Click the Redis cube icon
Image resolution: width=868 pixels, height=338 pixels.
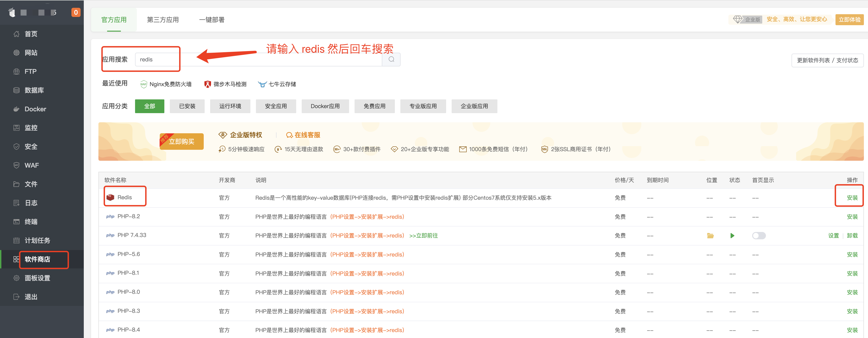point(110,197)
